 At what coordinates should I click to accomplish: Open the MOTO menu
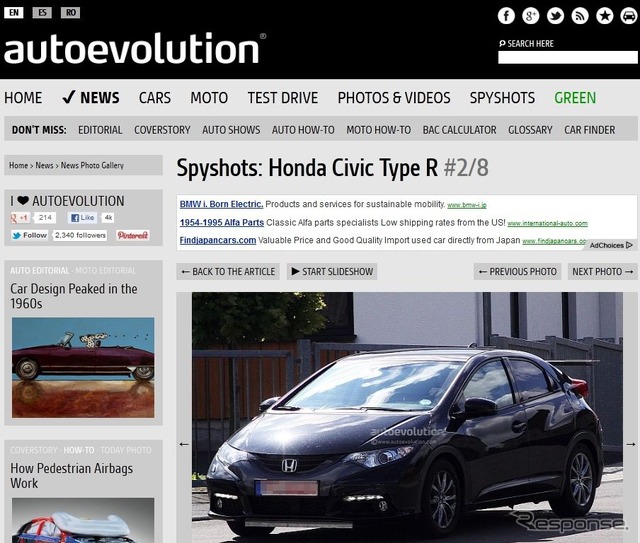click(x=209, y=98)
